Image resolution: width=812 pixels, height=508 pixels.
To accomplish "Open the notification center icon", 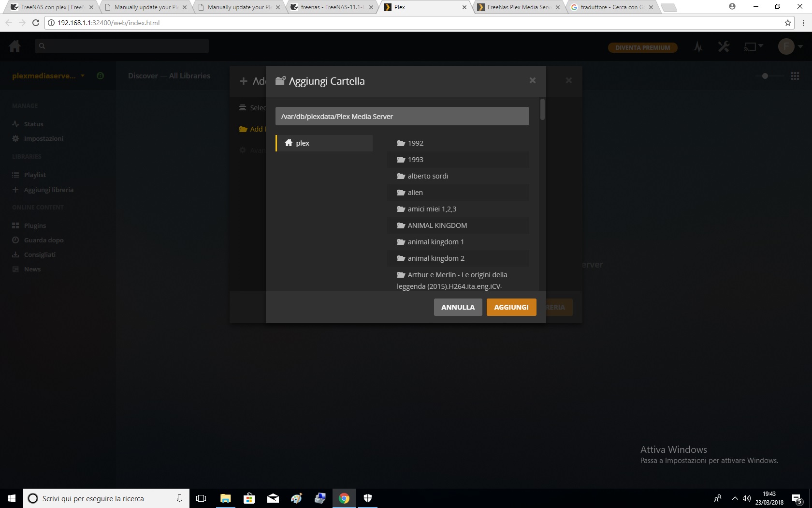I will pyautogui.click(x=797, y=498).
